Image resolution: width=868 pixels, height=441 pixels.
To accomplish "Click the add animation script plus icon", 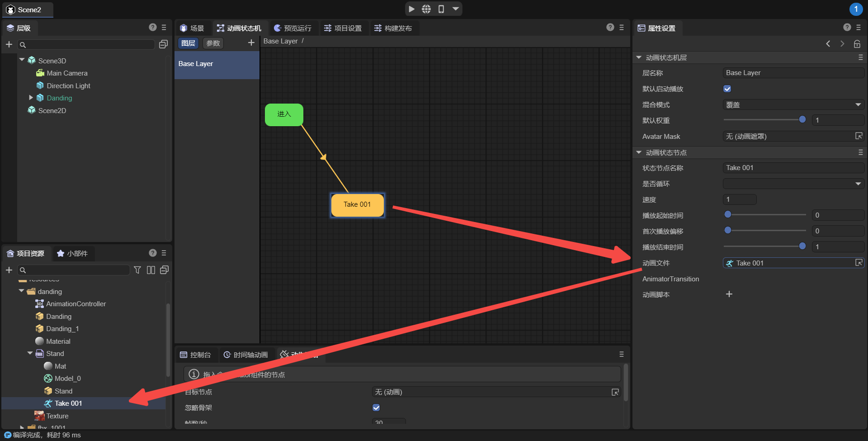I will [729, 294].
